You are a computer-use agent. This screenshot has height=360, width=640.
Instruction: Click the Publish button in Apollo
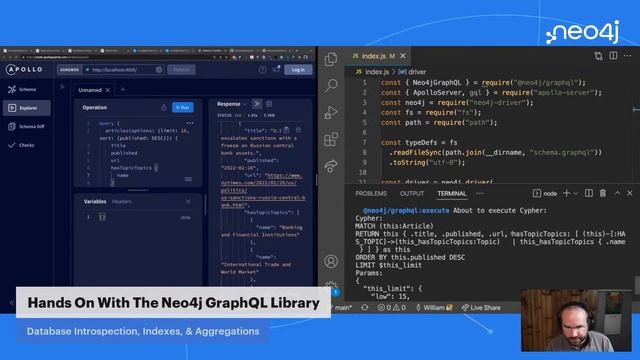pos(181,70)
